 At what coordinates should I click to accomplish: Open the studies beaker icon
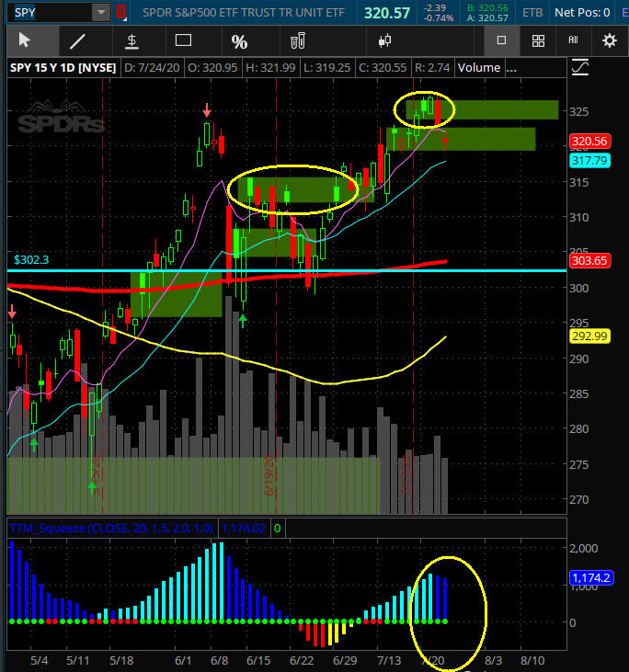click(298, 41)
